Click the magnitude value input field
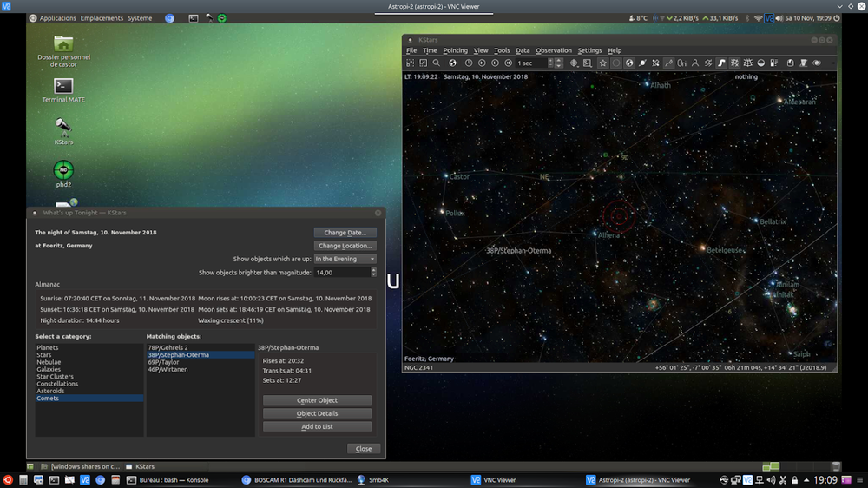 pyautogui.click(x=341, y=272)
